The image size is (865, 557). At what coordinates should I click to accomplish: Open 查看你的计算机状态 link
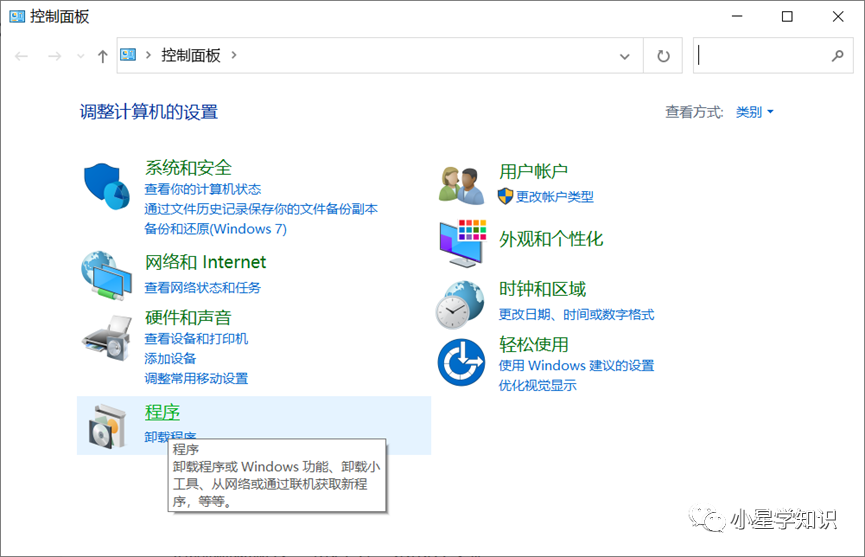pos(202,189)
